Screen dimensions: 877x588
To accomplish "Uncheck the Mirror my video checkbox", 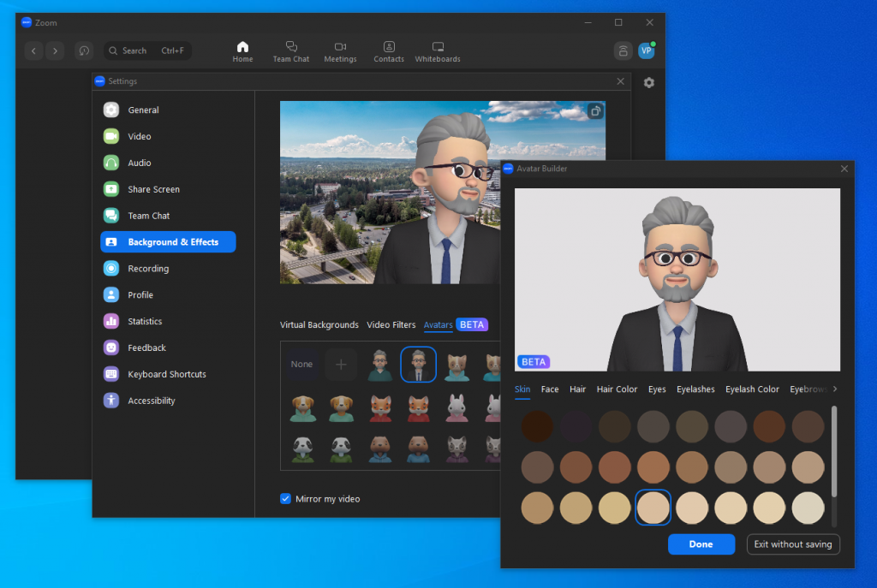I will coord(286,499).
